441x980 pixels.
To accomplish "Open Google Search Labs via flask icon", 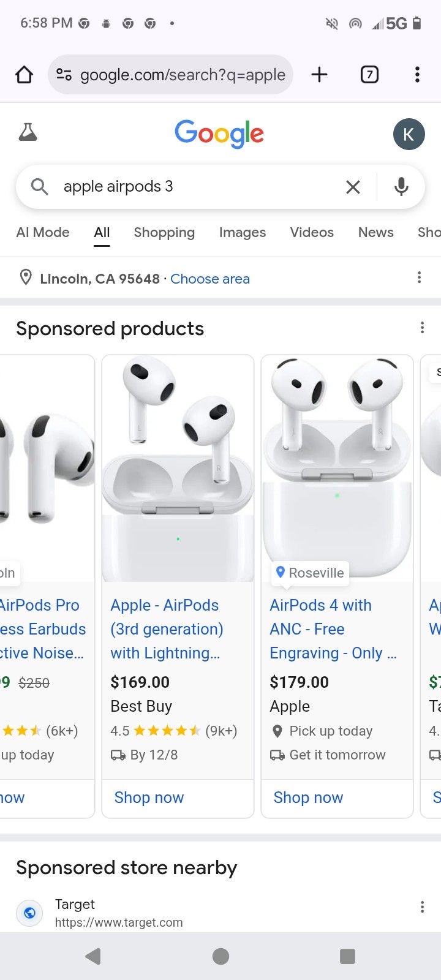I will [x=28, y=132].
